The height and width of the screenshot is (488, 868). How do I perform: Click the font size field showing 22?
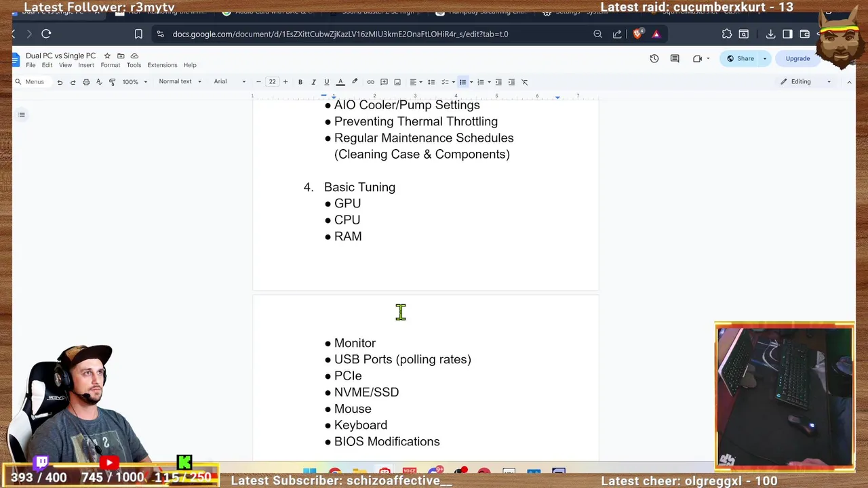click(x=272, y=82)
